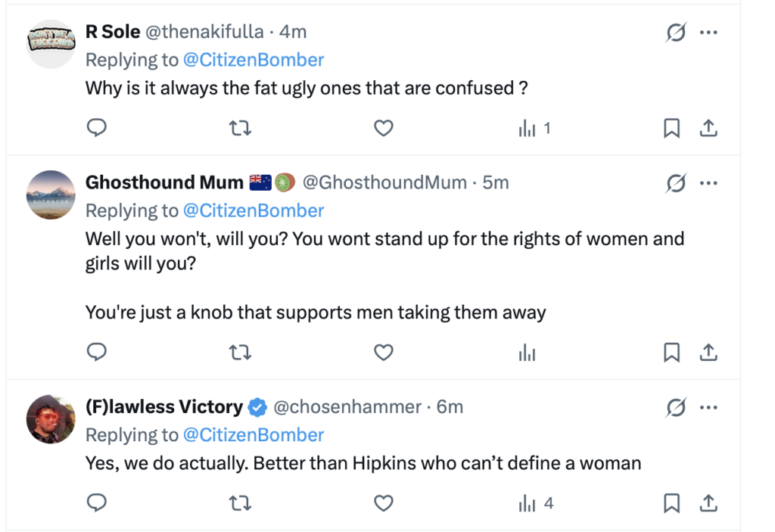Open @chosenhammer profile handle
The height and width of the screenshot is (532, 775).
coord(347,407)
